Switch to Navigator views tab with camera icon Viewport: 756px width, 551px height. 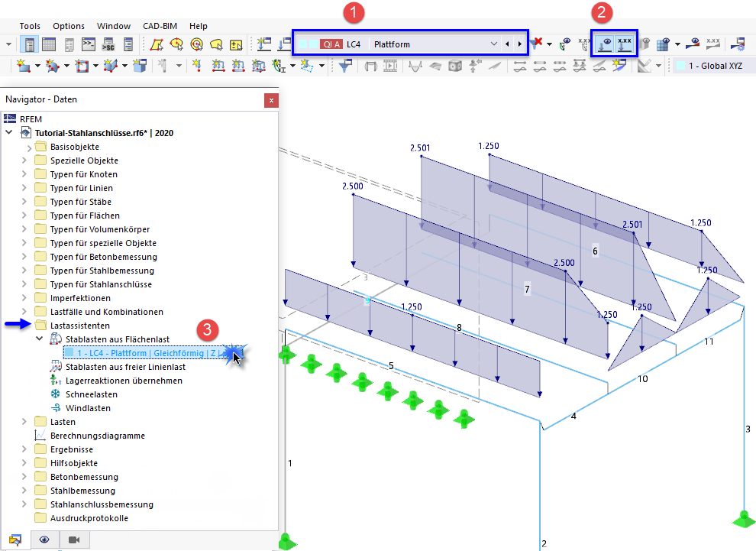(74, 540)
